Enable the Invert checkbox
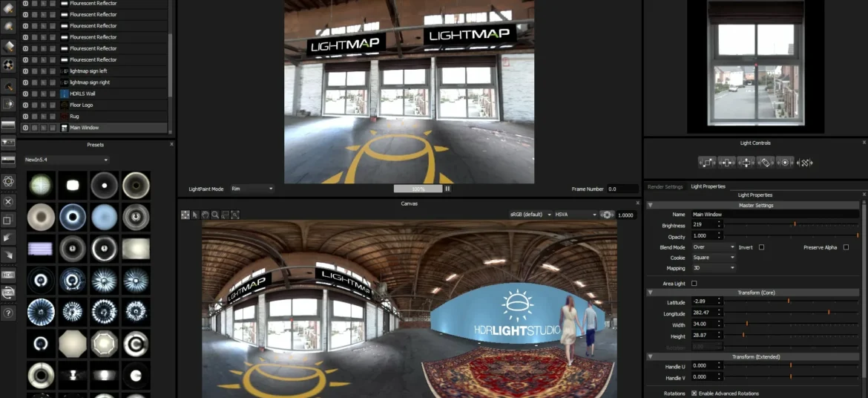The image size is (868, 398). [x=762, y=247]
